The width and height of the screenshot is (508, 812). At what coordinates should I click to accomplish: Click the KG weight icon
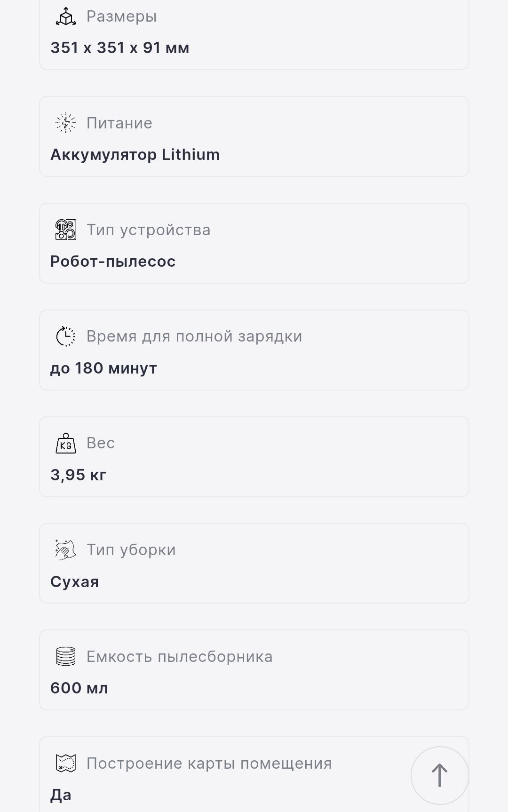coord(66,443)
